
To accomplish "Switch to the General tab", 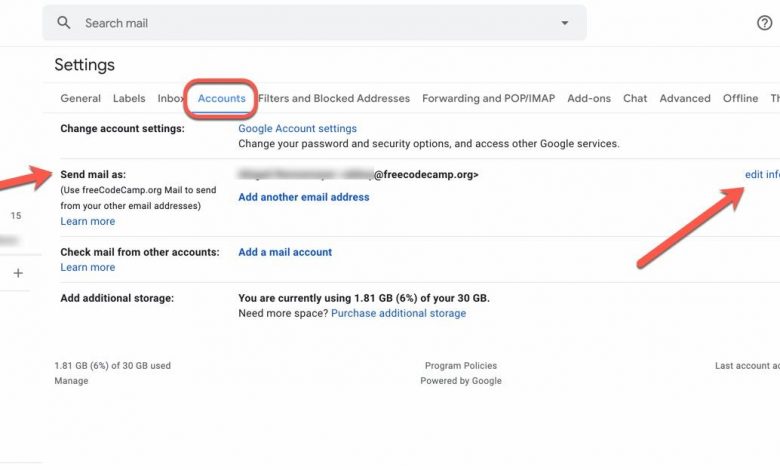I will [80, 99].
